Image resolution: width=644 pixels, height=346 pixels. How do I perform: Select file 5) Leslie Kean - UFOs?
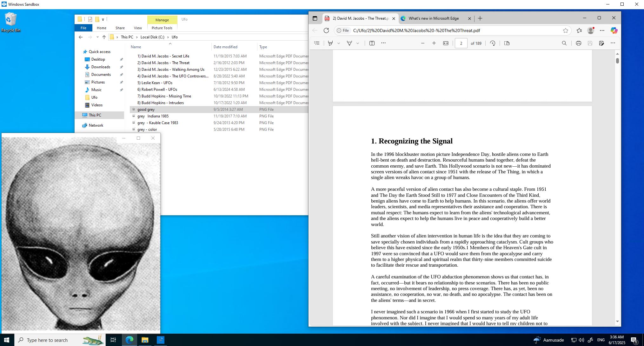(x=155, y=83)
